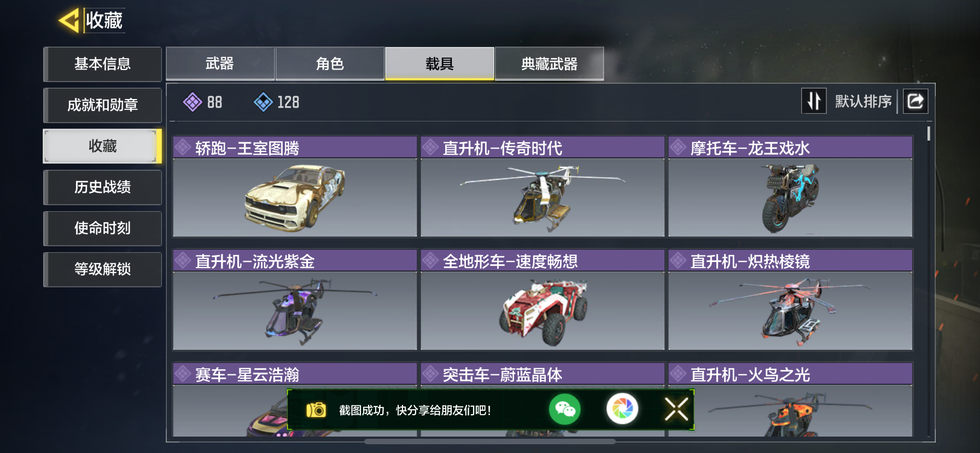Click the blue diamond 128 counter
The width and height of the screenshot is (980, 453).
tap(277, 102)
